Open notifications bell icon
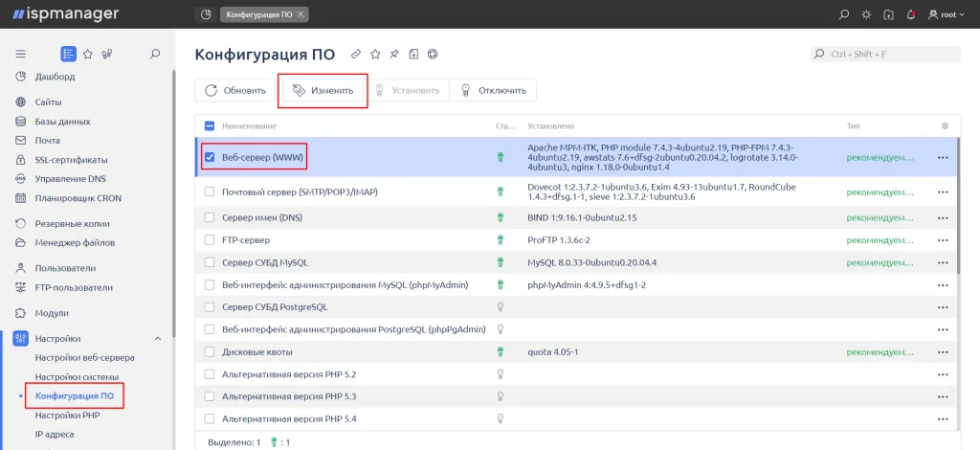 (911, 14)
